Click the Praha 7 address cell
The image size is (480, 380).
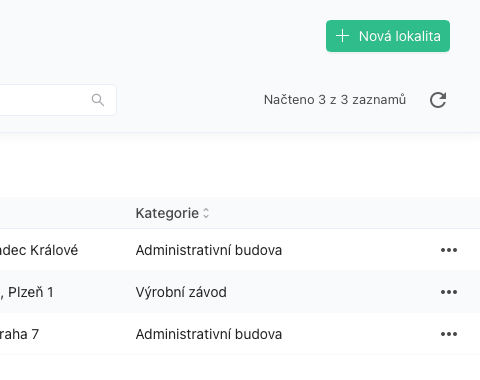[x=19, y=334]
